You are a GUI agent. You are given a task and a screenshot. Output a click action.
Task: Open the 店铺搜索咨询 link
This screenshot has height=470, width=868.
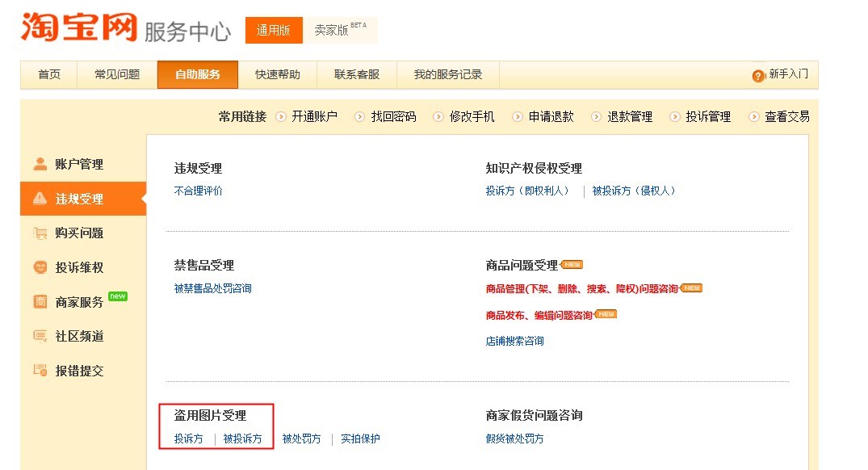pyautogui.click(x=515, y=341)
